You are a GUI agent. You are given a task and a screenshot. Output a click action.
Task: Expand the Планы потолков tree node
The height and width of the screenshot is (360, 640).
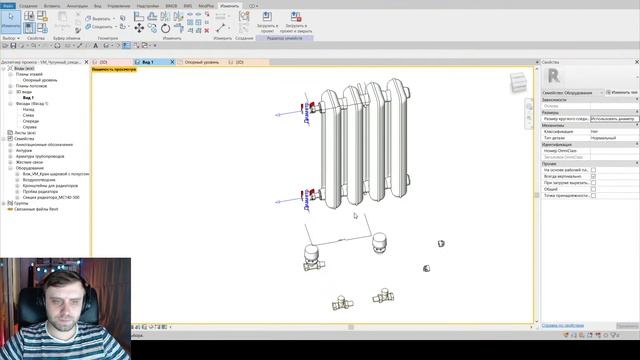11,86
